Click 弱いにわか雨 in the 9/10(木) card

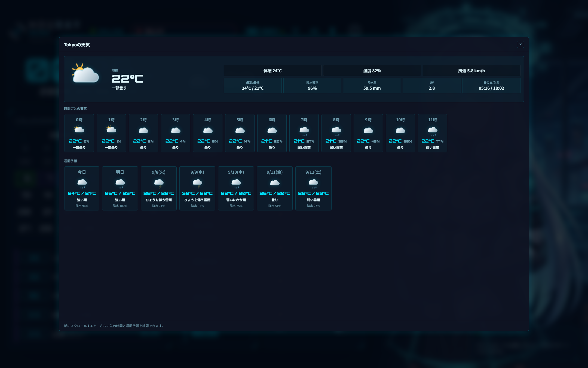[x=236, y=200]
